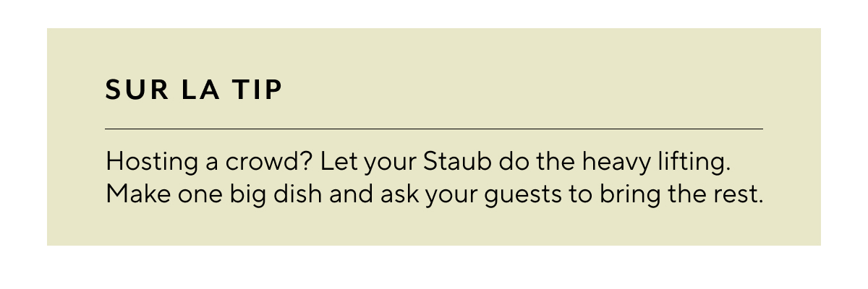This screenshot has height=289, width=868.
Task: Click the SUR LA TIP heading
Action: [193, 90]
